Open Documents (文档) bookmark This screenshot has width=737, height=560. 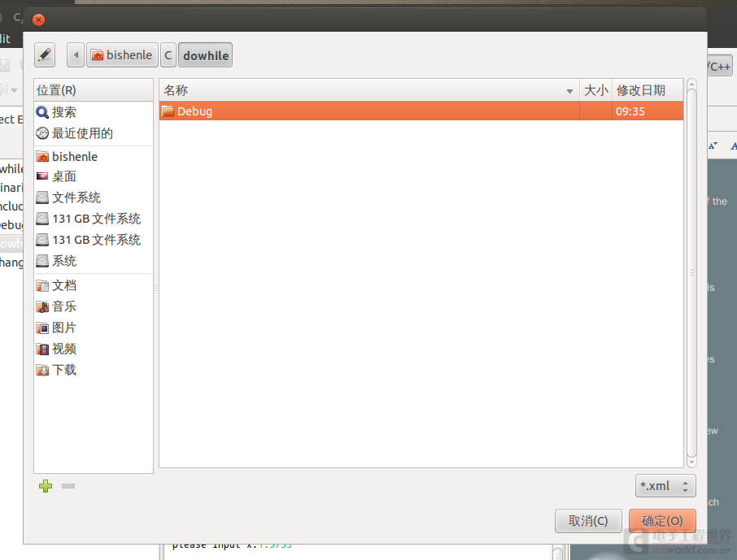coord(94,285)
